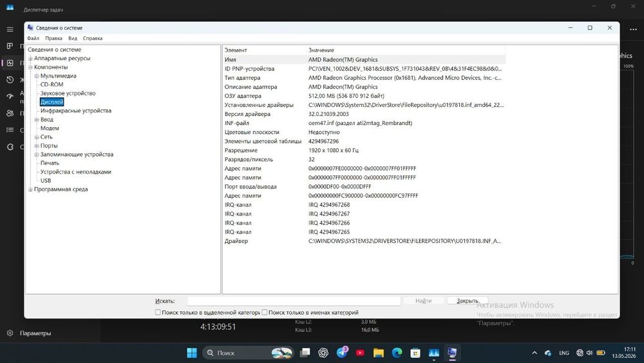Open the cloud sync tray icon
This screenshot has width=644, height=363.
548,353
